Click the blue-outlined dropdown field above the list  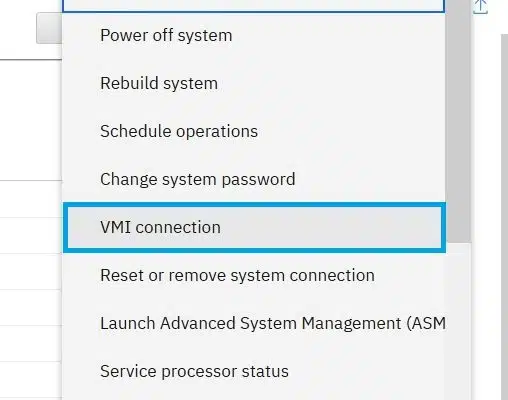[253, 6]
